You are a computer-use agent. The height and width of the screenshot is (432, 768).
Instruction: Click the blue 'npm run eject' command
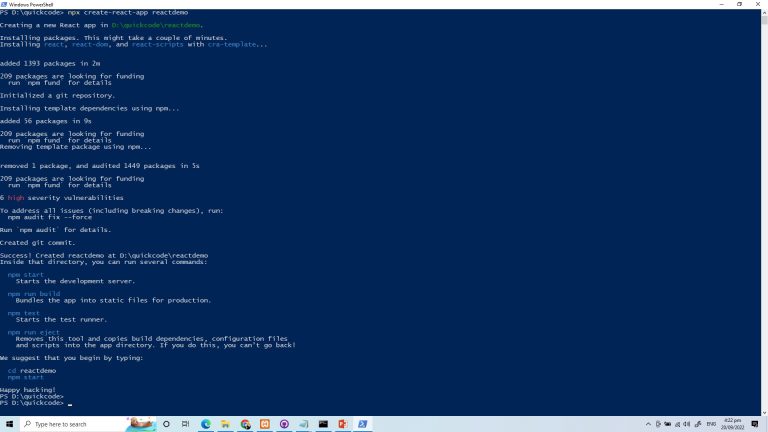[33, 332]
